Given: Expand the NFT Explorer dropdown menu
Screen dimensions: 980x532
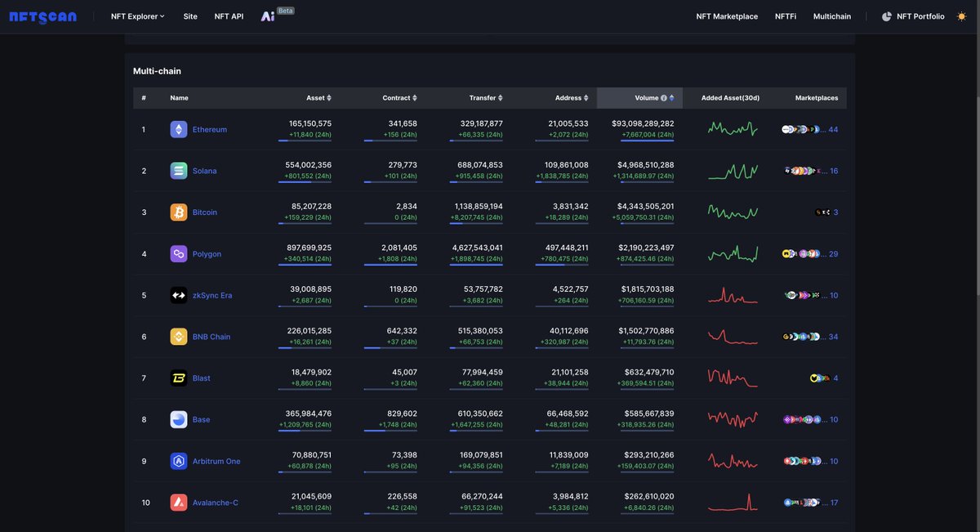Looking at the screenshot, I should pyautogui.click(x=138, y=16).
